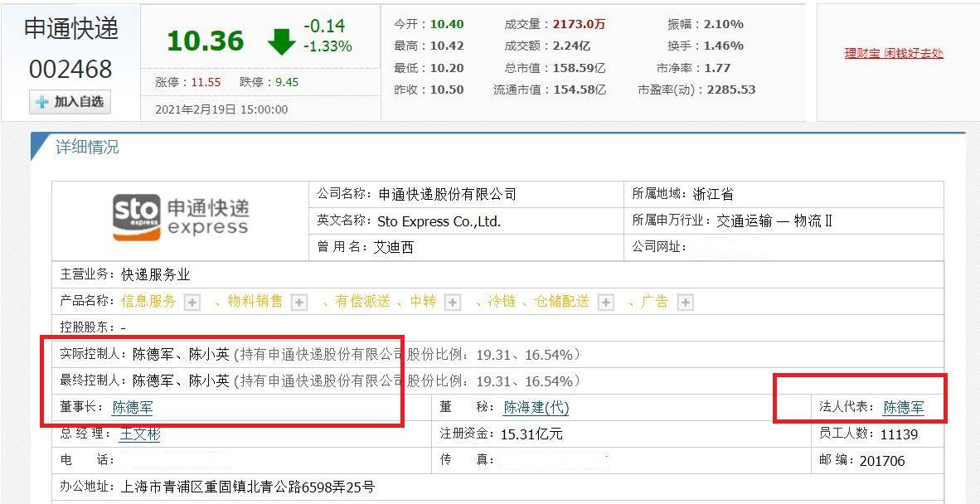Click the region value 浙江省
The image size is (980, 504).
[713, 194]
